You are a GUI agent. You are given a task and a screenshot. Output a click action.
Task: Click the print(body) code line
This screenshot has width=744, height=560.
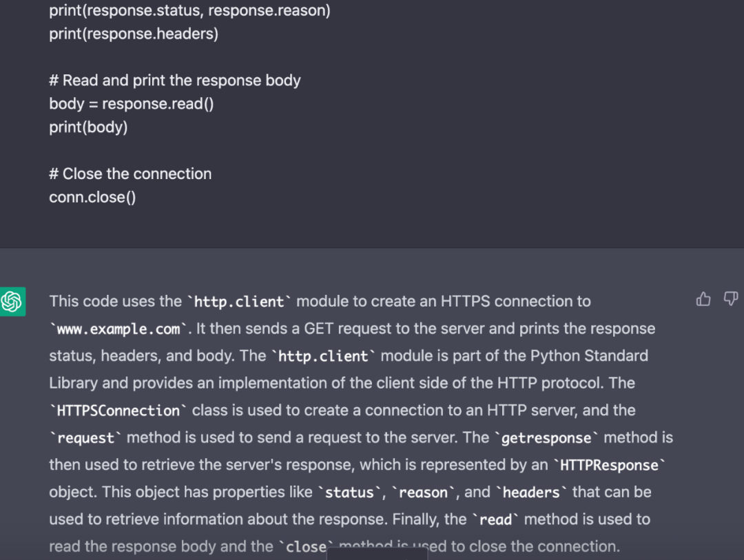point(88,127)
